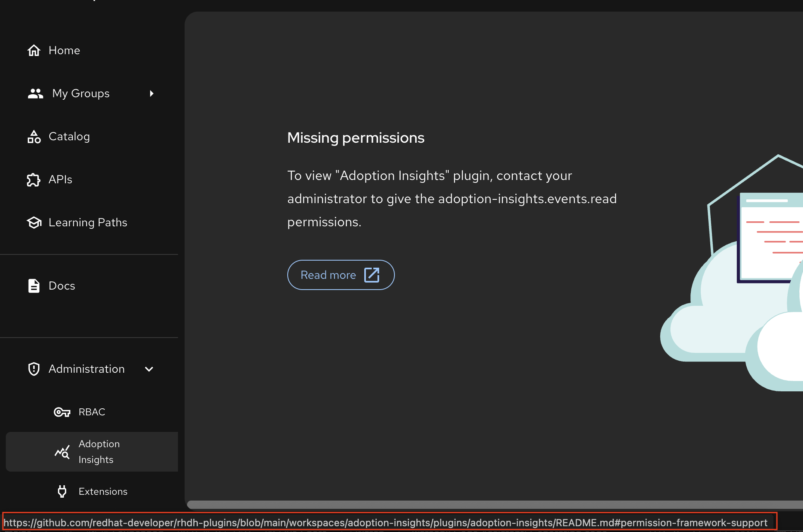Click the My Groups people icon
803x532 pixels.
tap(35, 93)
